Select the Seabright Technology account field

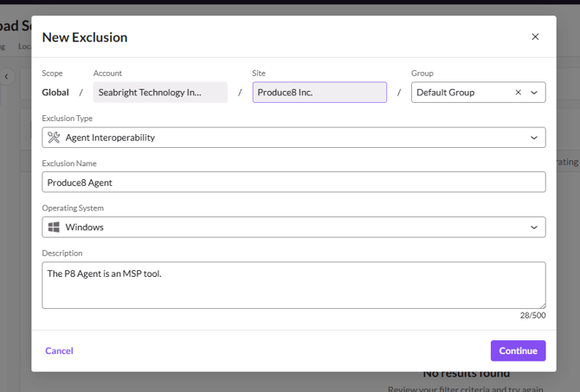(x=160, y=93)
